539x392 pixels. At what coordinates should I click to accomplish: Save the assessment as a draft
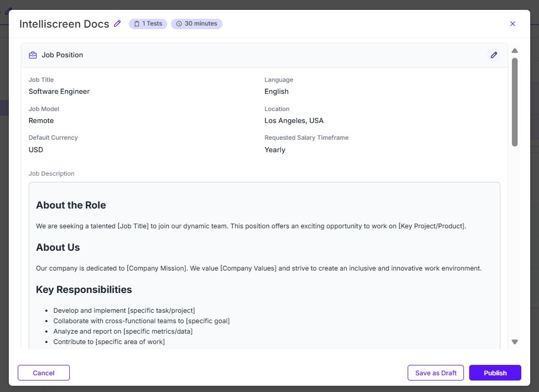pyautogui.click(x=436, y=373)
